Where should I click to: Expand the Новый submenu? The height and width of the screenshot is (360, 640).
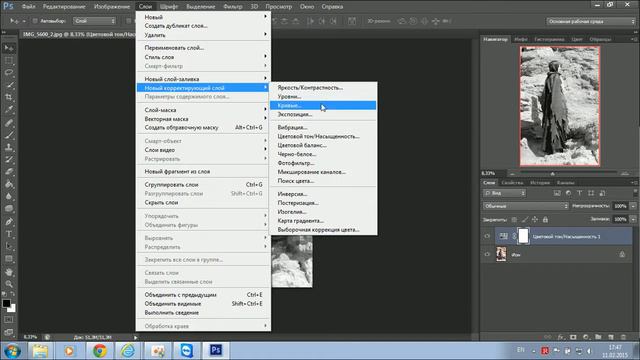[203, 17]
